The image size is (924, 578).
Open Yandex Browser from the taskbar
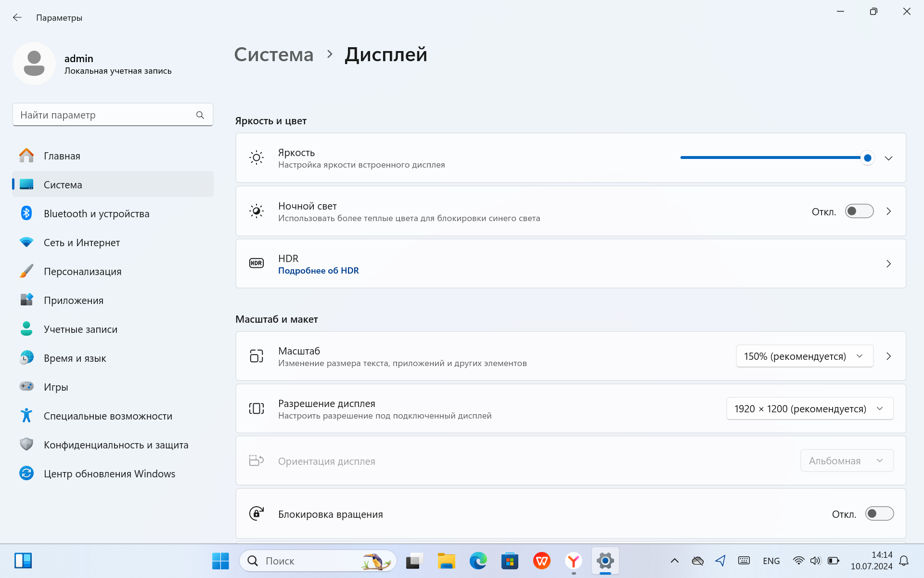point(573,561)
